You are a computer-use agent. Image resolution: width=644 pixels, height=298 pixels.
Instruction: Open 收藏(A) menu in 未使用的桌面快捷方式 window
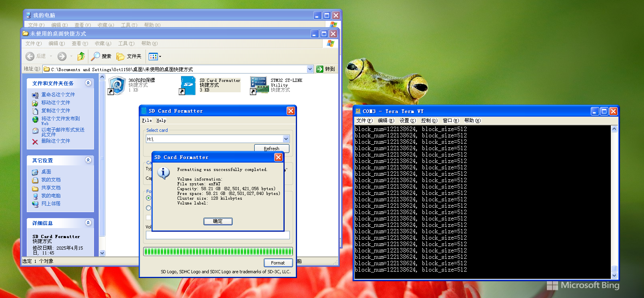pyautogui.click(x=103, y=44)
